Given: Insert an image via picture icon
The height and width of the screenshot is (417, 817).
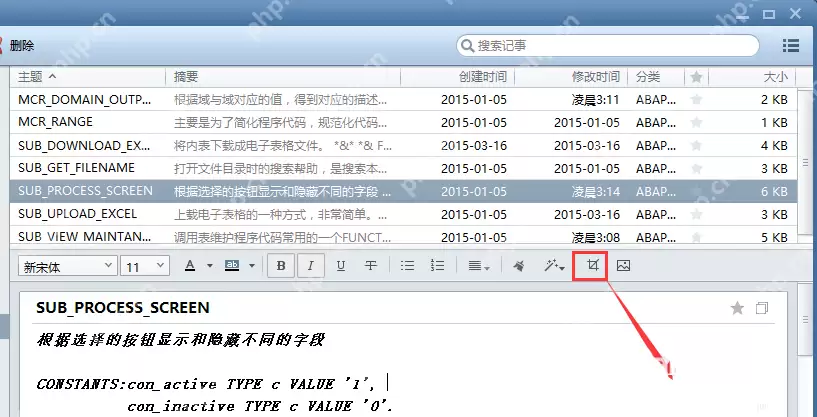Looking at the screenshot, I should pyautogui.click(x=623, y=266).
